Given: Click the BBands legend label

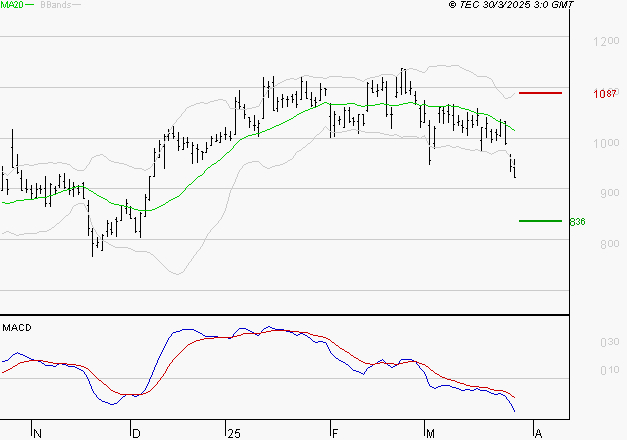Looking at the screenshot, I should click(55, 5).
